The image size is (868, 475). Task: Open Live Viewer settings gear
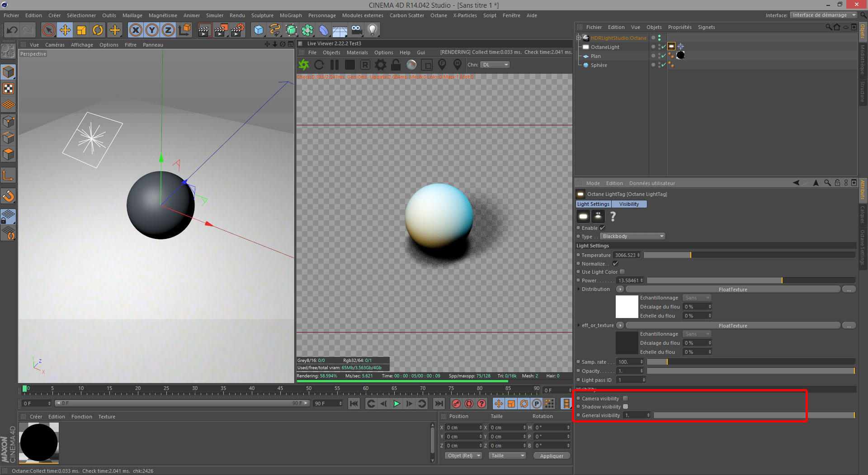pos(381,65)
